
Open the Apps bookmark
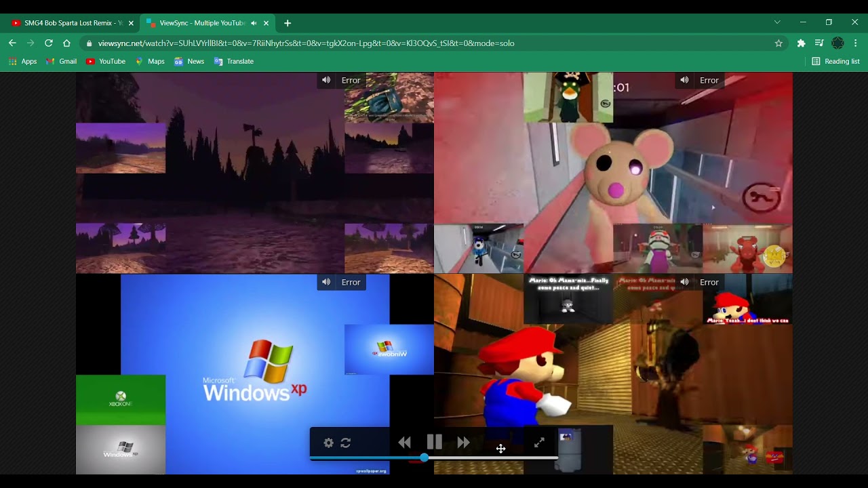pos(22,61)
